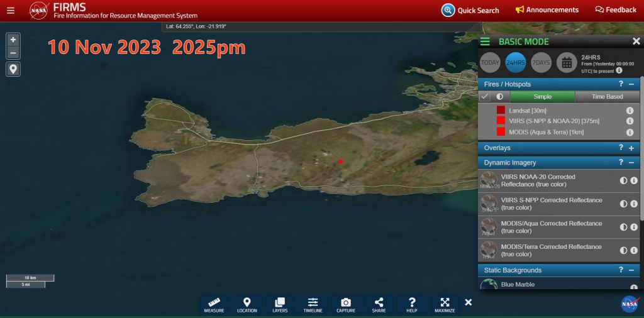Click the VIIRS red color swatch

coord(501,121)
